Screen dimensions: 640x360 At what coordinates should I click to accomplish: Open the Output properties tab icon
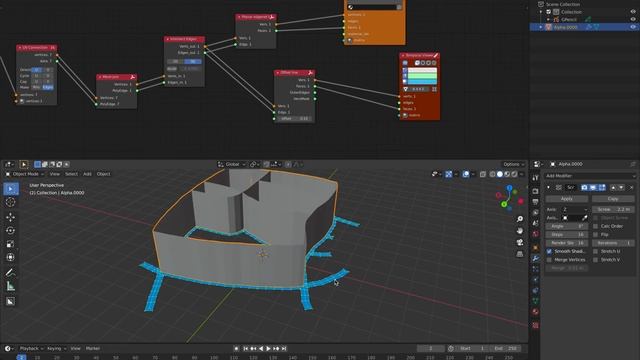point(536,202)
